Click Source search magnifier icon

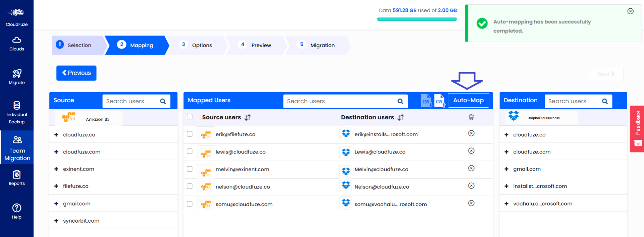click(163, 101)
